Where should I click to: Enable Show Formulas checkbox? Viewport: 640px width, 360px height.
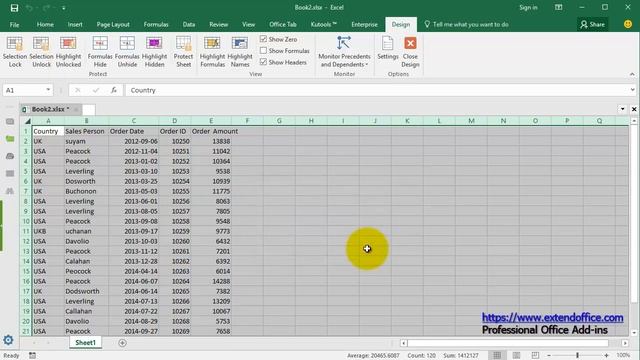click(263, 51)
